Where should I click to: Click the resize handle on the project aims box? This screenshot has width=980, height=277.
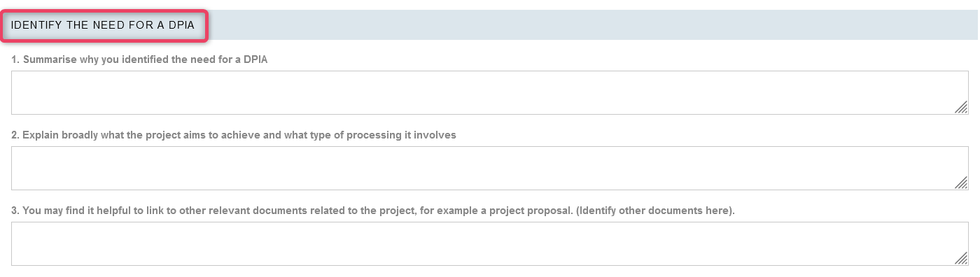961,183
